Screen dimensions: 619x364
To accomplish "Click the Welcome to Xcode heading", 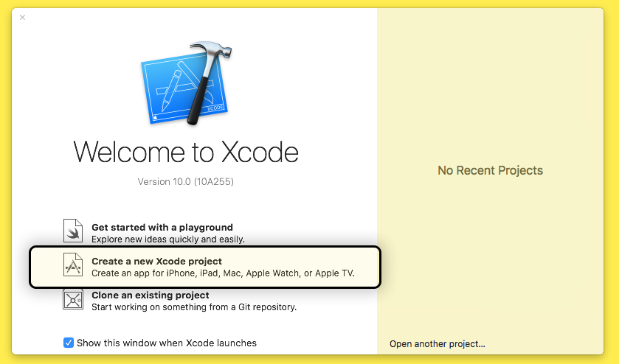I will [x=186, y=152].
